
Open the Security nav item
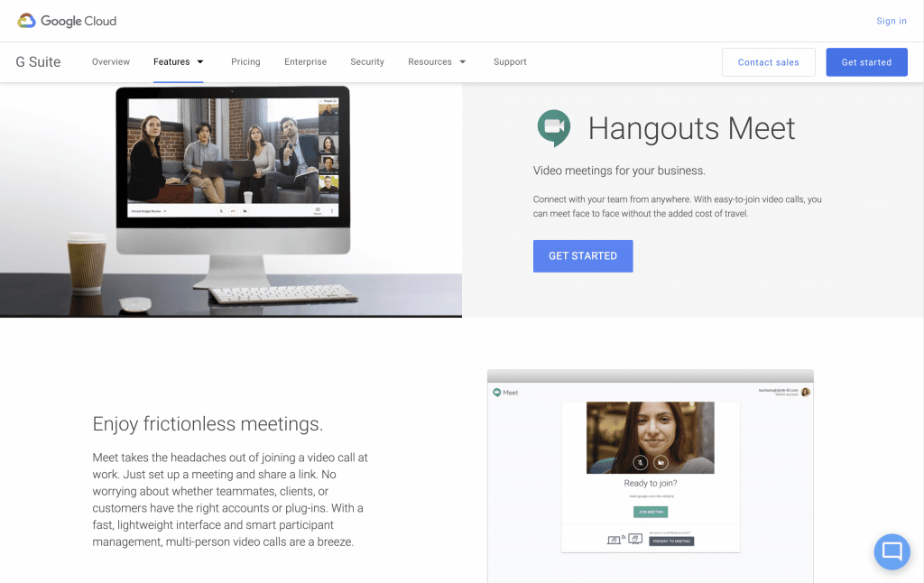click(367, 62)
